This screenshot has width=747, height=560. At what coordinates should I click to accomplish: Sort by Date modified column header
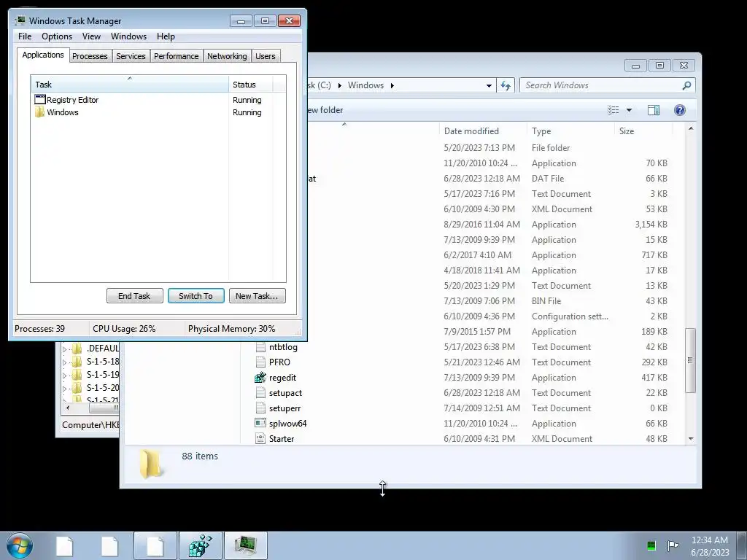pos(483,131)
